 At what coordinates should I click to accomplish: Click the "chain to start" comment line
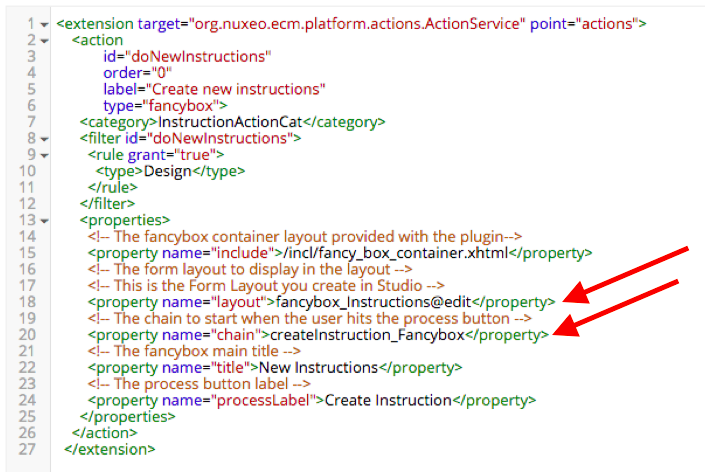coord(309,319)
